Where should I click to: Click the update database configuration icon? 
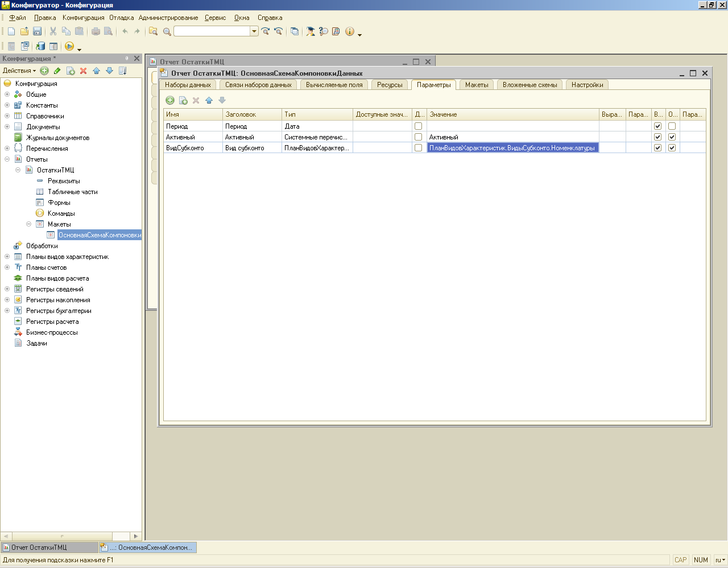click(40, 46)
